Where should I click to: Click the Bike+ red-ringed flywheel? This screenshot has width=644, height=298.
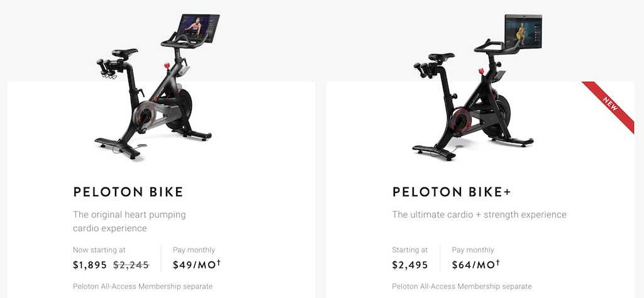click(460, 120)
